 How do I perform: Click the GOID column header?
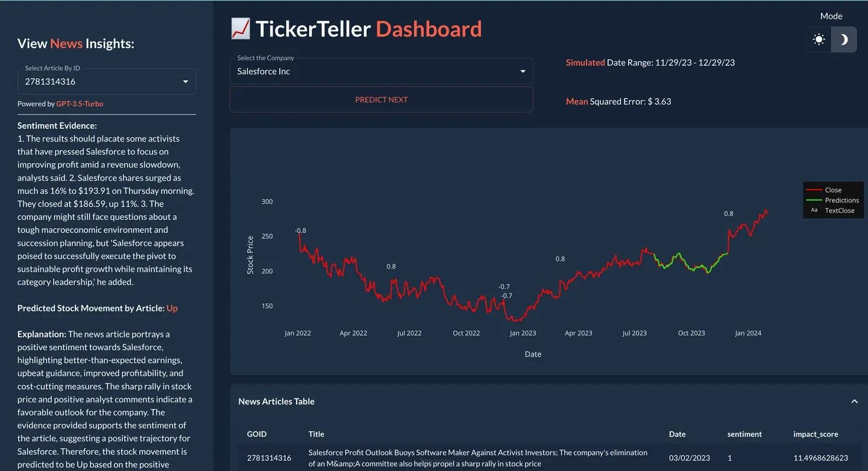tap(257, 434)
